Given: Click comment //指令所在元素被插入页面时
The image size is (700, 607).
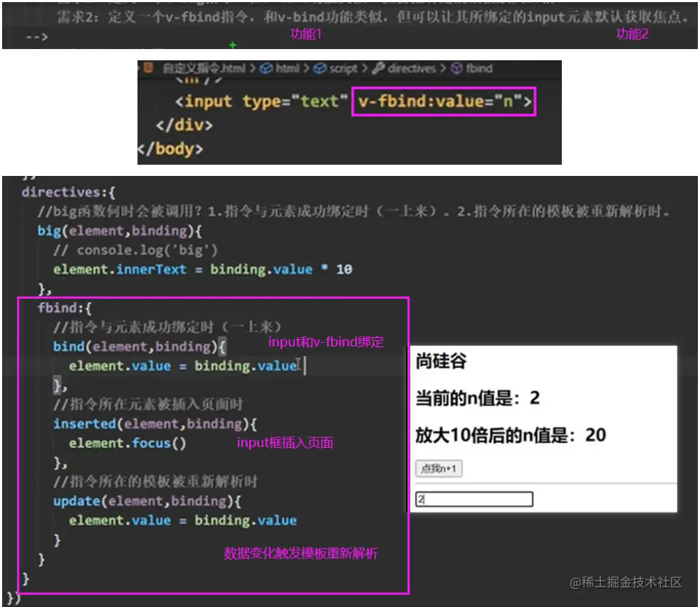Looking at the screenshot, I should coord(148,404).
